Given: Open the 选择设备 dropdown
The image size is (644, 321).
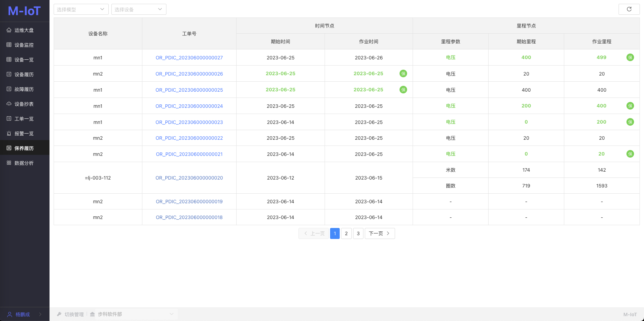Looking at the screenshot, I should tap(139, 9).
